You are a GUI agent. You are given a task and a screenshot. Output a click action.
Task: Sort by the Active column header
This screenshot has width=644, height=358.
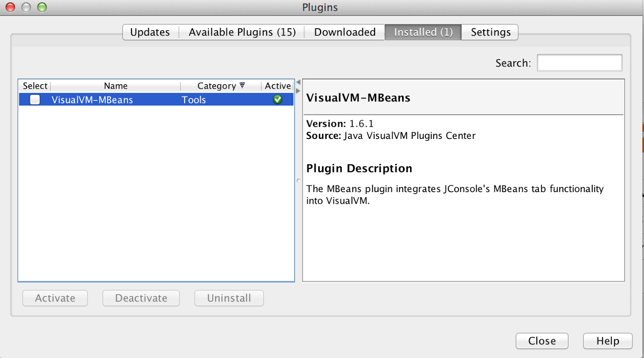[x=278, y=86]
